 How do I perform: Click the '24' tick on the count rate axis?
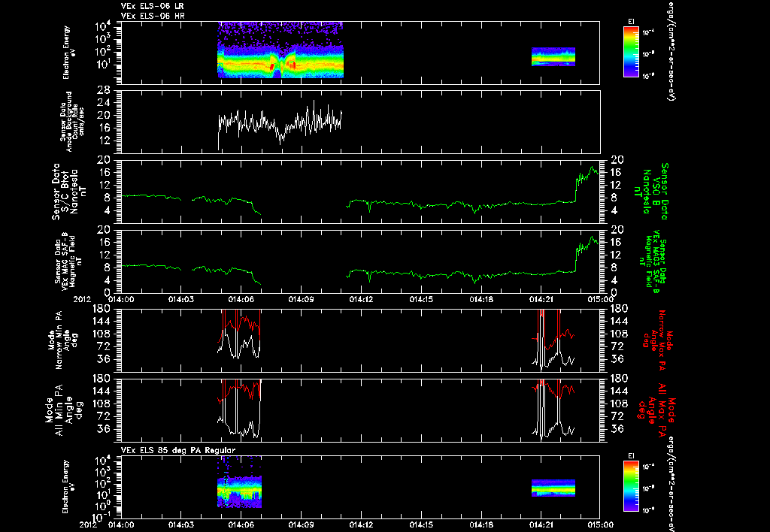point(103,103)
